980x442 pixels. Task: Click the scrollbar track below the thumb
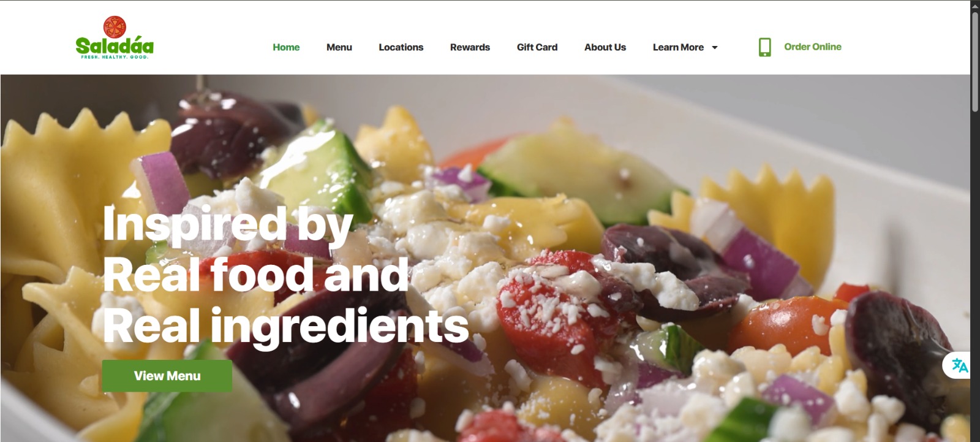pos(975,276)
